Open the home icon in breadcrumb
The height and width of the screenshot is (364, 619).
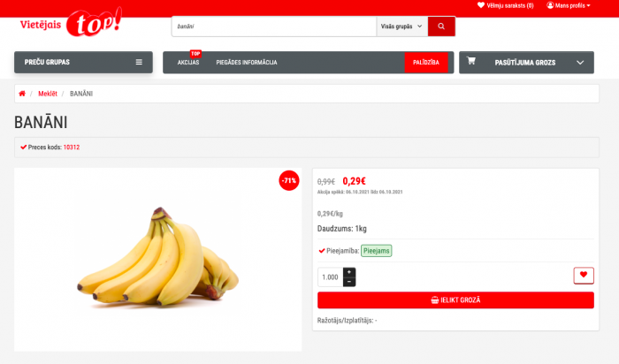tap(22, 94)
